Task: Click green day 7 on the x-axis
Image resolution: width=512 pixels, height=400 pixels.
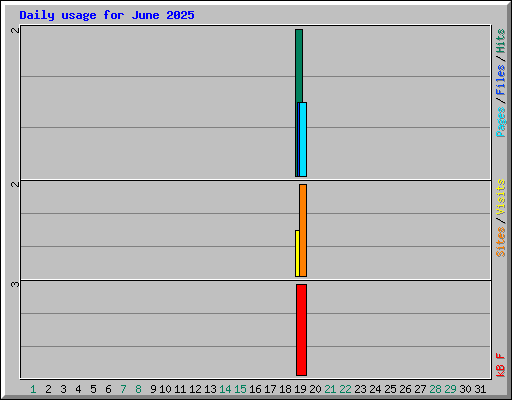Action: click(x=123, y=389)
